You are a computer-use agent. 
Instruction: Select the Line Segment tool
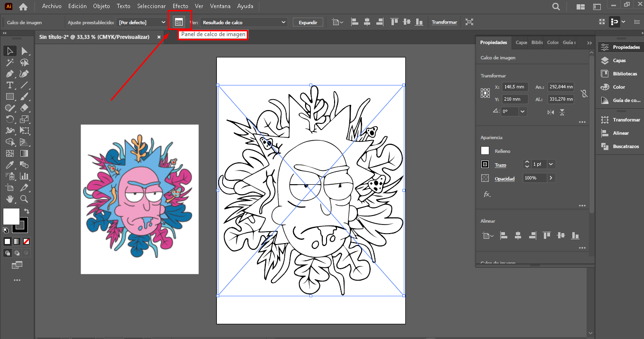[24, 85]
